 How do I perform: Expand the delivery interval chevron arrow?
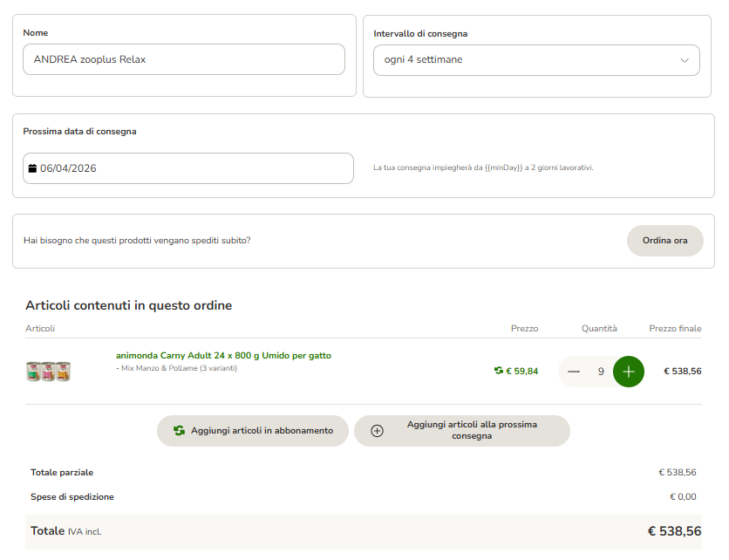pyautogui.click(x=685, y=60)
